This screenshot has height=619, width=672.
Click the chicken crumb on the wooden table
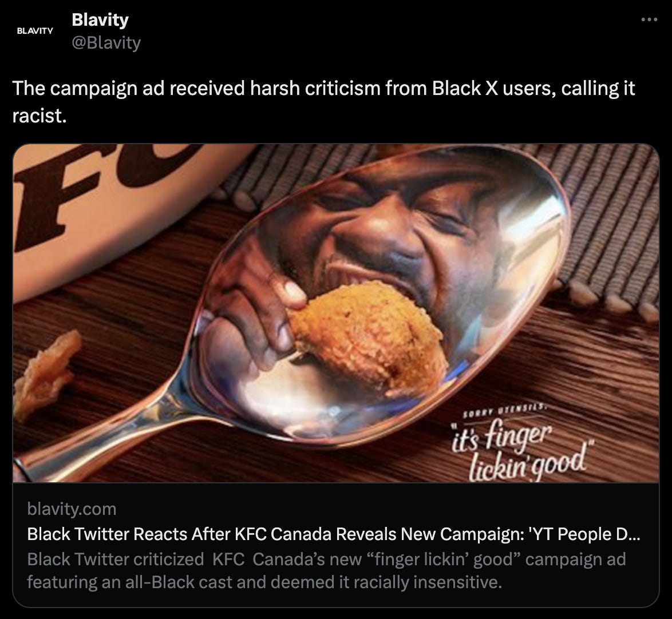[45, 375]
